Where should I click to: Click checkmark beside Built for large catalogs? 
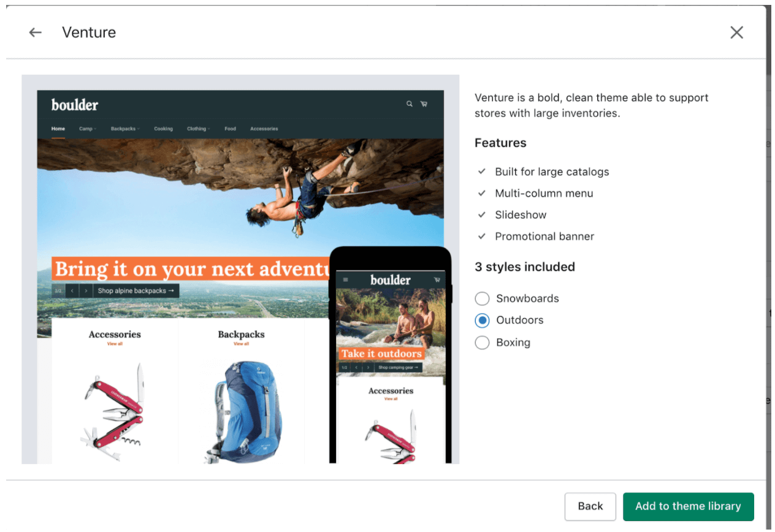click(x=482, y=172)
